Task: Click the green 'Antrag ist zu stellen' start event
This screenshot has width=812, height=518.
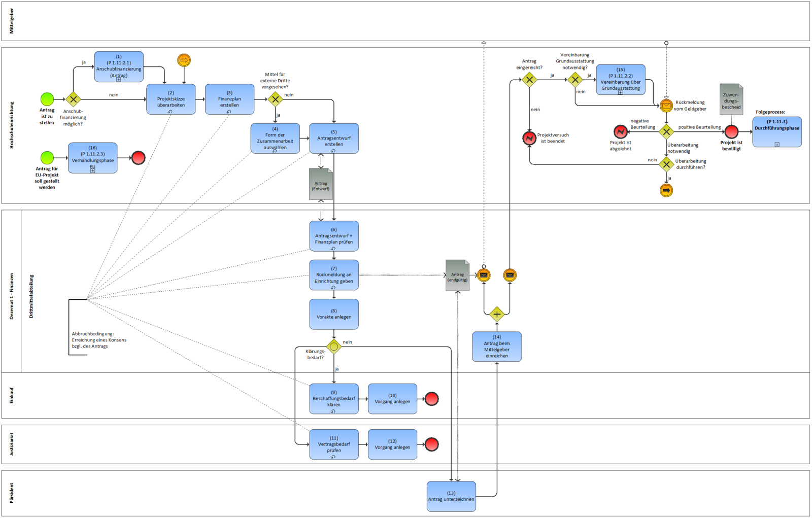Action: click(x=47, y=99)
